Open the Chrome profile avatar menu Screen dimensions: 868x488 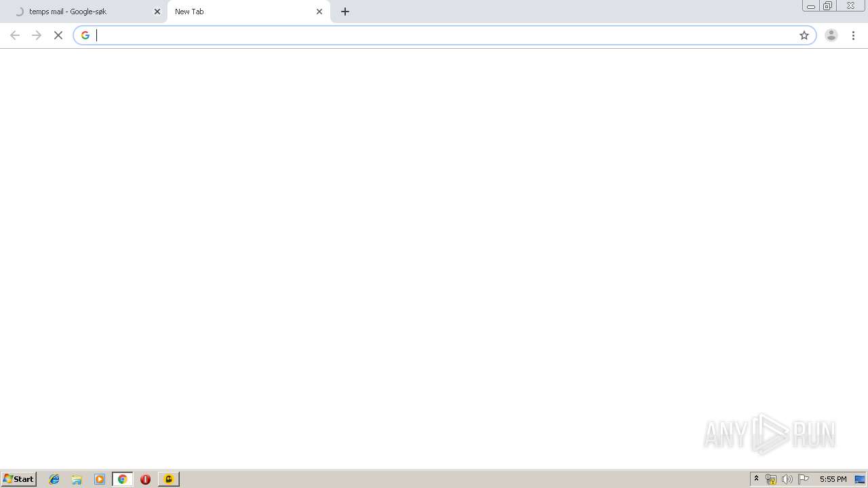click(x=831, y=35)
